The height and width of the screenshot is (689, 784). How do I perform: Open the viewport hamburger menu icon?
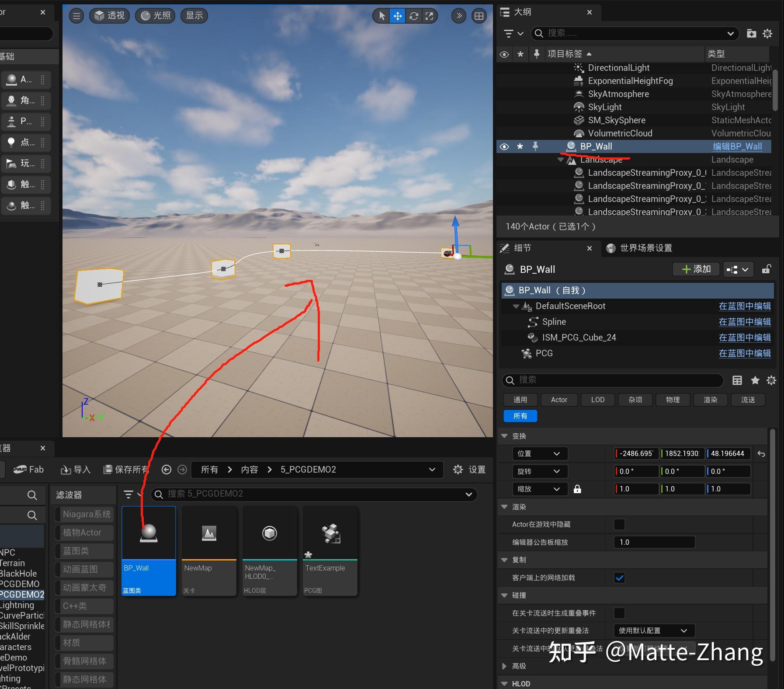76,16
